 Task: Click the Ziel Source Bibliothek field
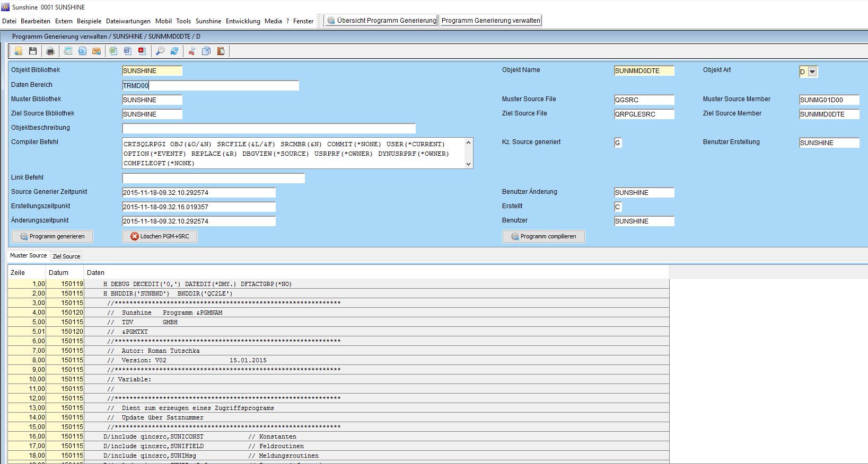pyautogui.click(x=152, y=114)
